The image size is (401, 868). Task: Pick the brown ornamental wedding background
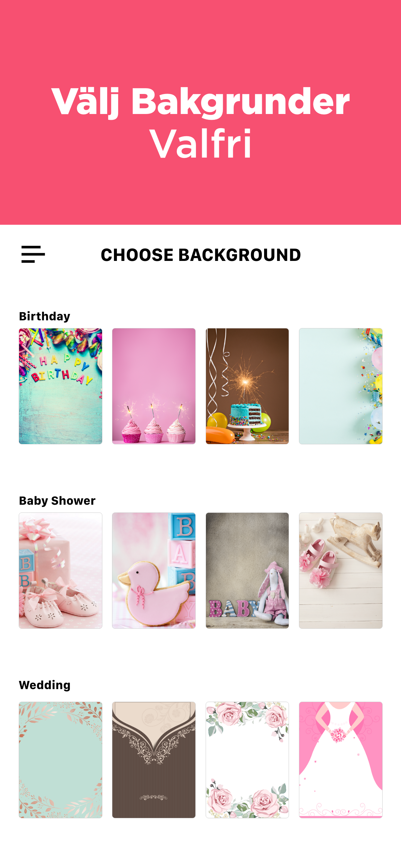click(154, 760)
